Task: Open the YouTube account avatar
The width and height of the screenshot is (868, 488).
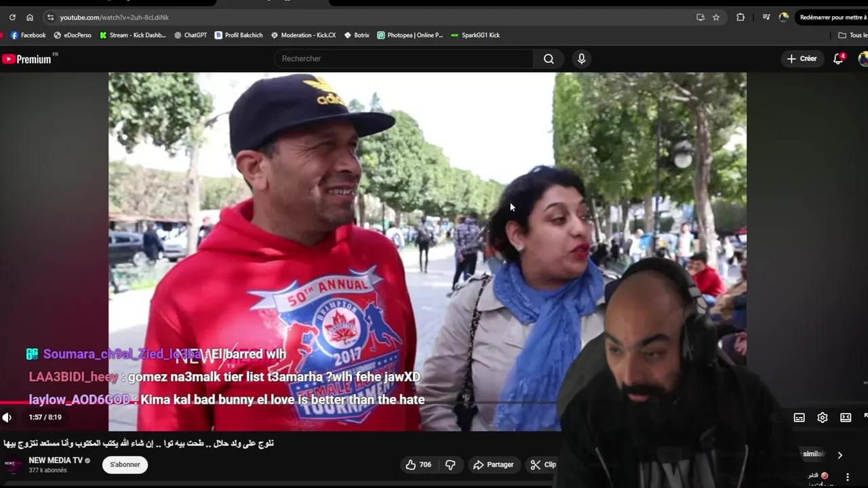Action: 863,59
